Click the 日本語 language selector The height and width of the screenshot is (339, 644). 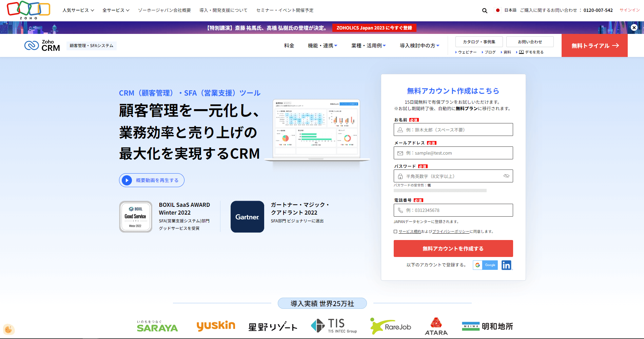point(510,10)
